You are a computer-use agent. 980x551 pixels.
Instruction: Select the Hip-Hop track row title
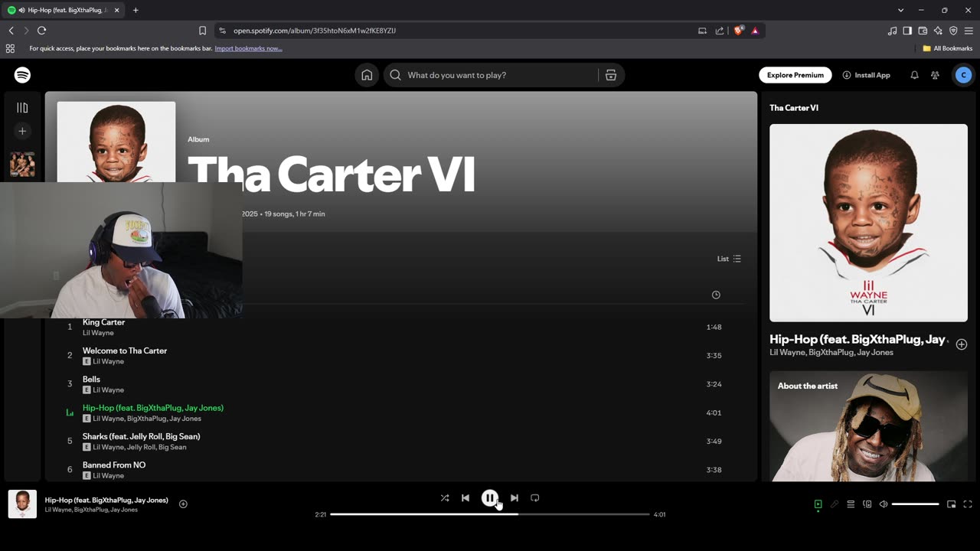click(x=153, y=408)
